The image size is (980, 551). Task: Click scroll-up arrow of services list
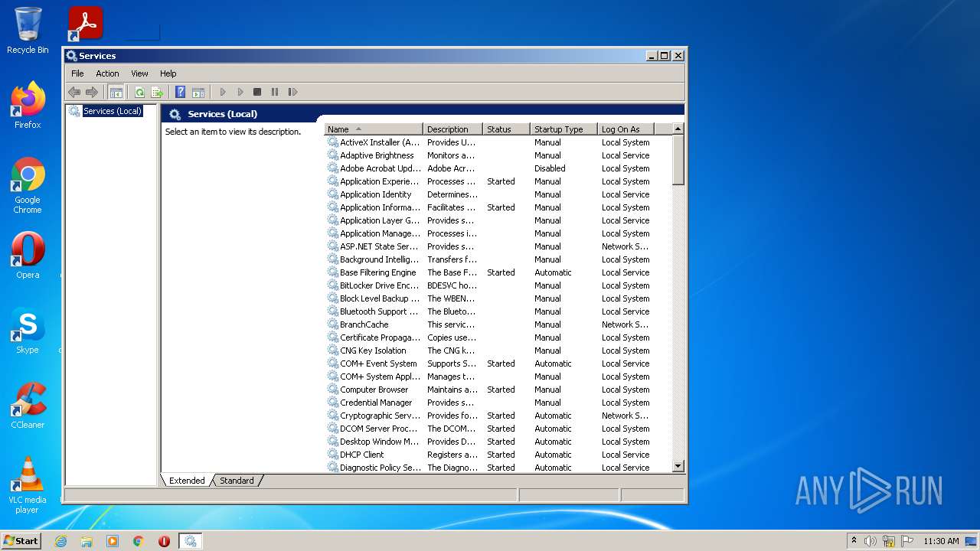click(678, 129)
